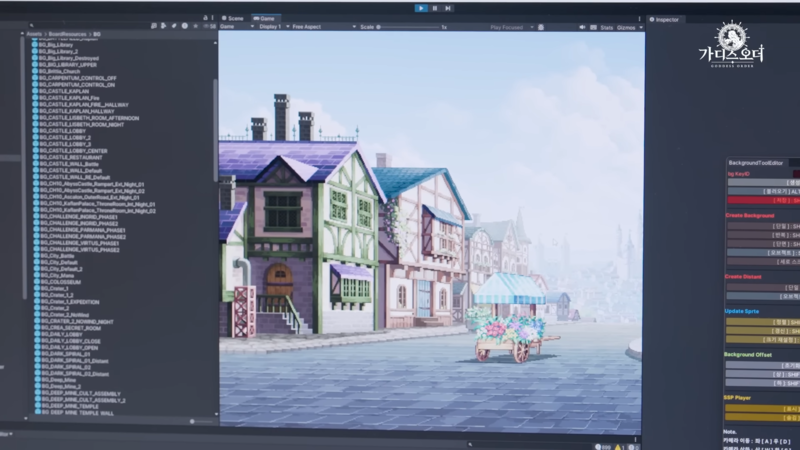Screen dimensions: 800x450
Task: Open the Free Aspect ratio dropdown
Action: point(314,27)
